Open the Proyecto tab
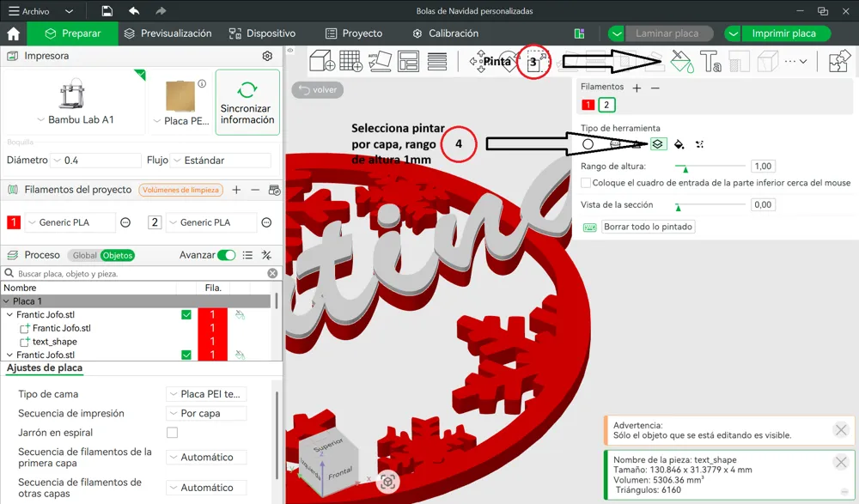859x504 pixels. tap(354, 33)
